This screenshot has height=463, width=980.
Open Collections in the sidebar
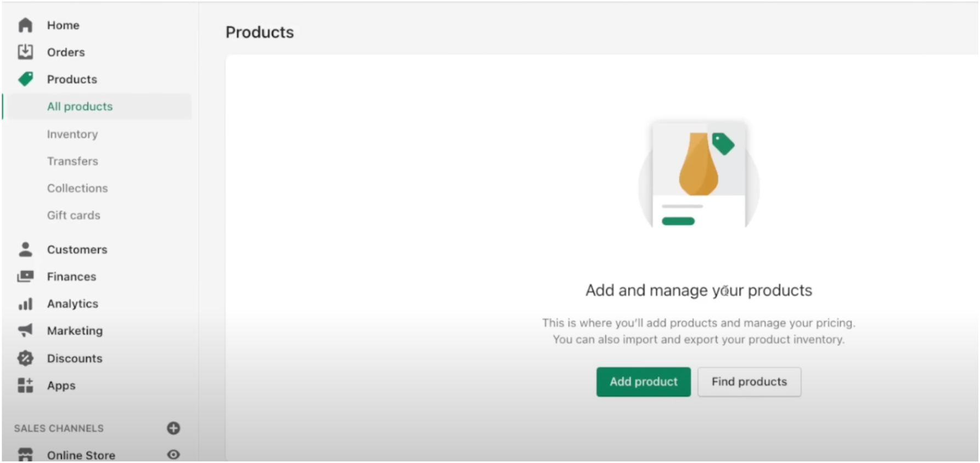tap(77, 188)
